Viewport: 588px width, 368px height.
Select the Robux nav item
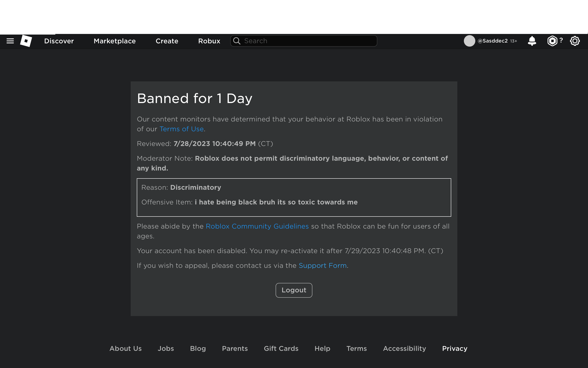pos(209,41)
